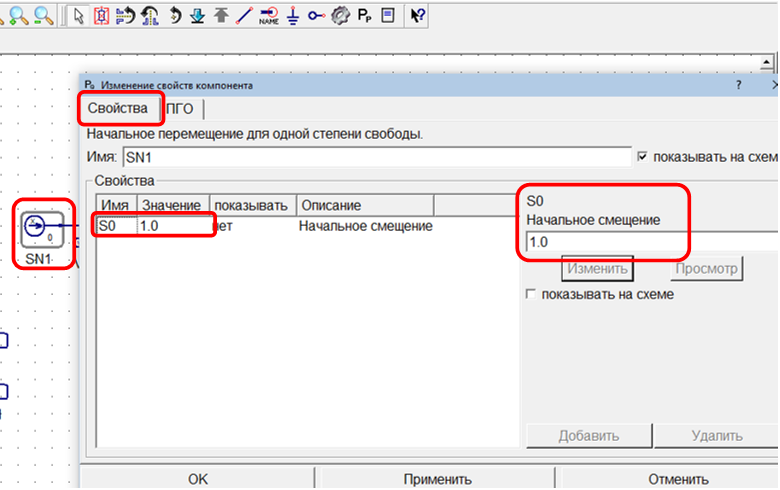Click the draw wire line tool
Image resolution: width=780 pixels, height=490 pixels.
coord(243,15)
